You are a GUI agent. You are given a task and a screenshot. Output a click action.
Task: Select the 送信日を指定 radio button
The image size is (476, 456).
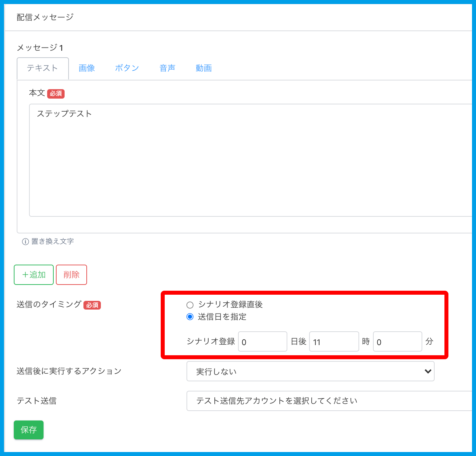(190, 317)
